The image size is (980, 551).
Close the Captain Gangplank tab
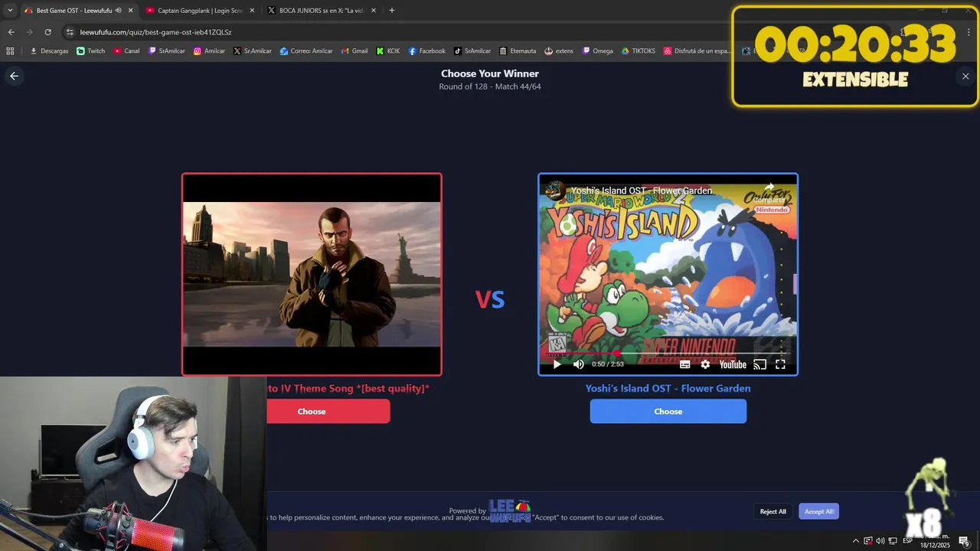coord(252,11)
